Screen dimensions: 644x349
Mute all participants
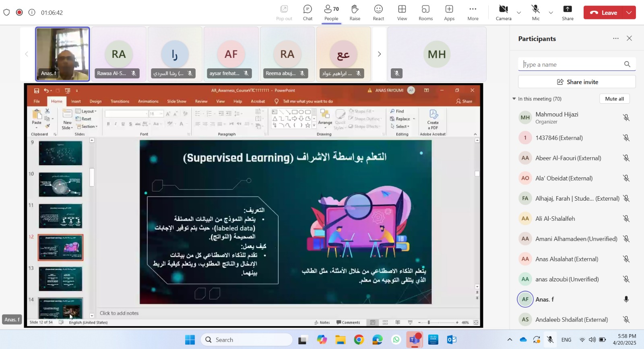pos(614,99)
